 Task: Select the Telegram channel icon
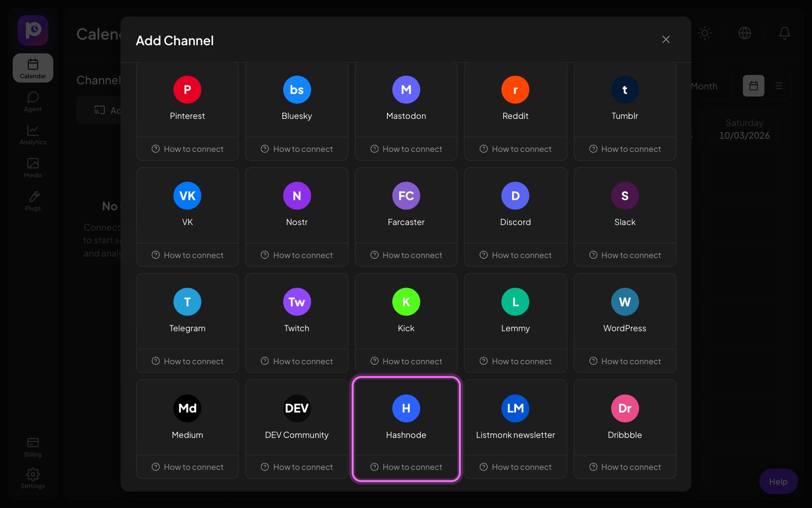[187, 302]
